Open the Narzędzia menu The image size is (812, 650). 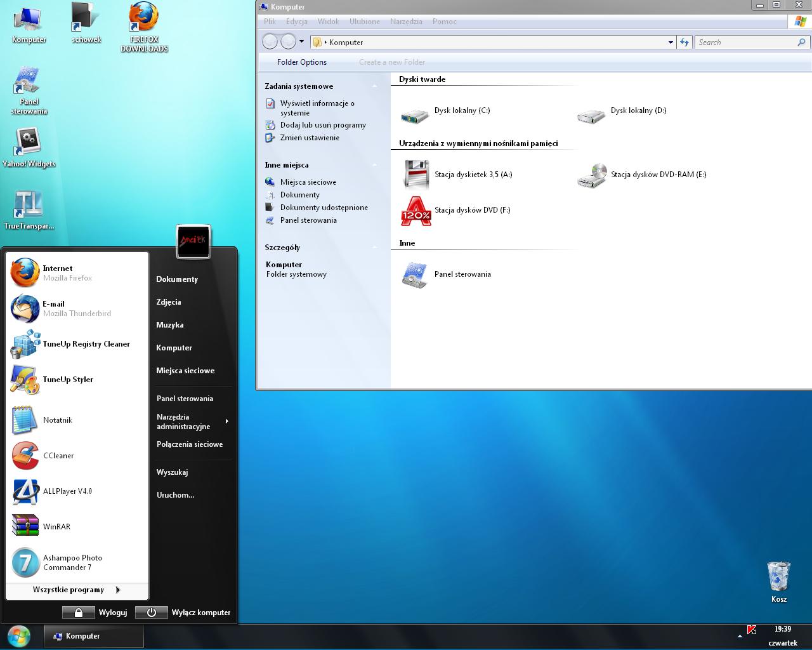(406, 22)
